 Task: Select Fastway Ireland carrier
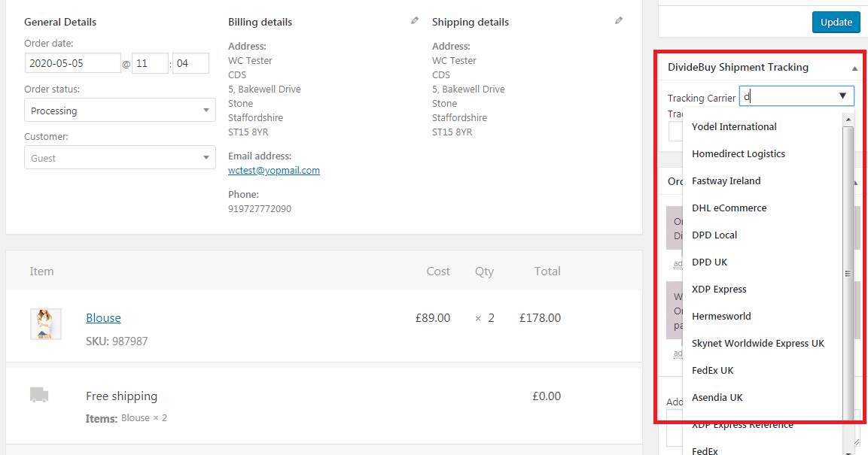pyautogui.click(x=726, y=180)
